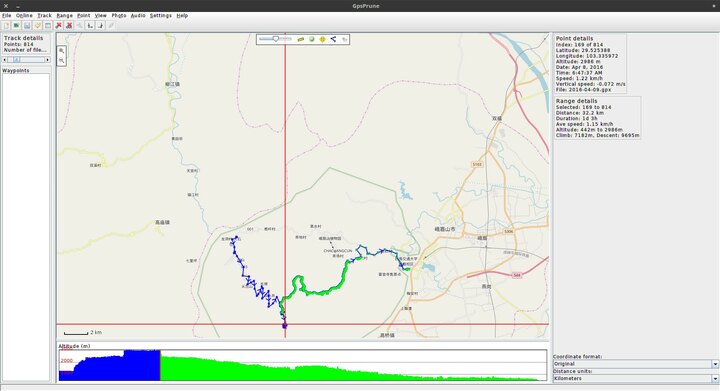
Task: Expand the Distance units Kilometers dropdown
Action: [x=715, y=379]
